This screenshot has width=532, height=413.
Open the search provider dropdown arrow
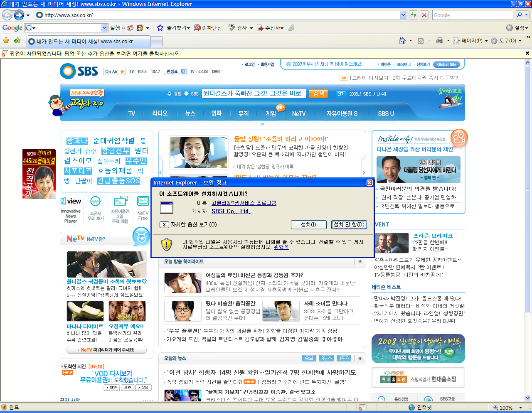point(527,15)
